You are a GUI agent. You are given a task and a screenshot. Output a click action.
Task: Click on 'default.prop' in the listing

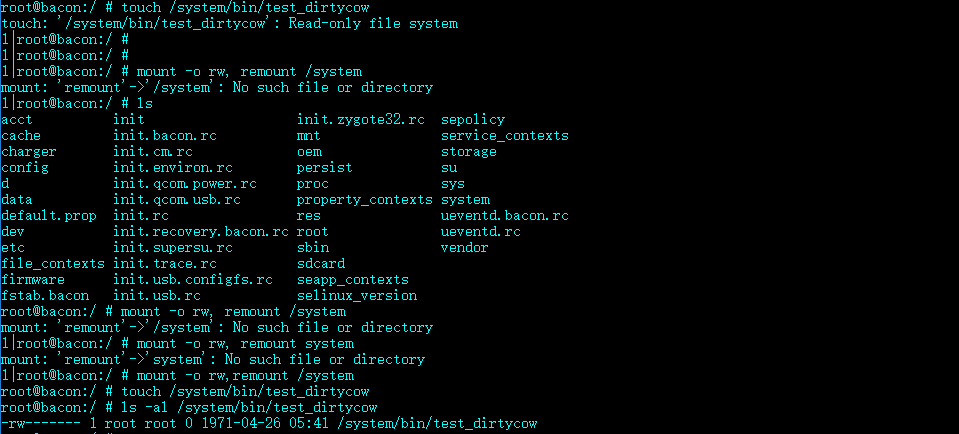tap(49, 216)
